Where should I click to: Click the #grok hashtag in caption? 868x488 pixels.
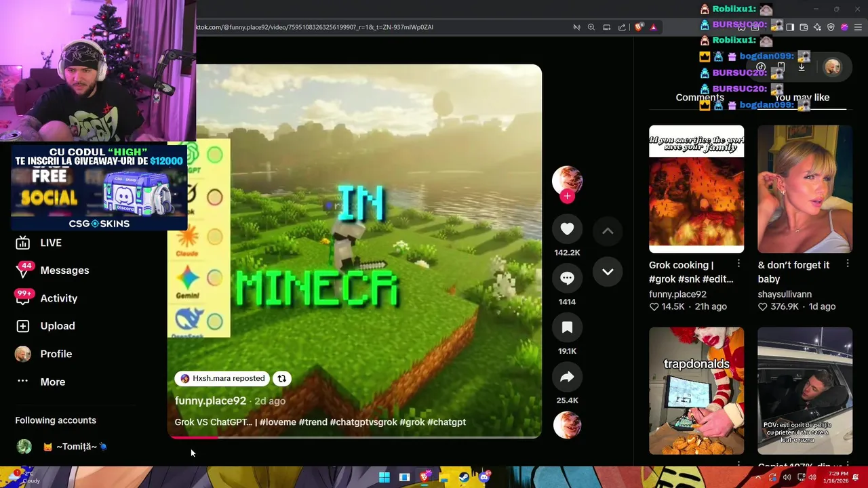click(x=412, y=422)
